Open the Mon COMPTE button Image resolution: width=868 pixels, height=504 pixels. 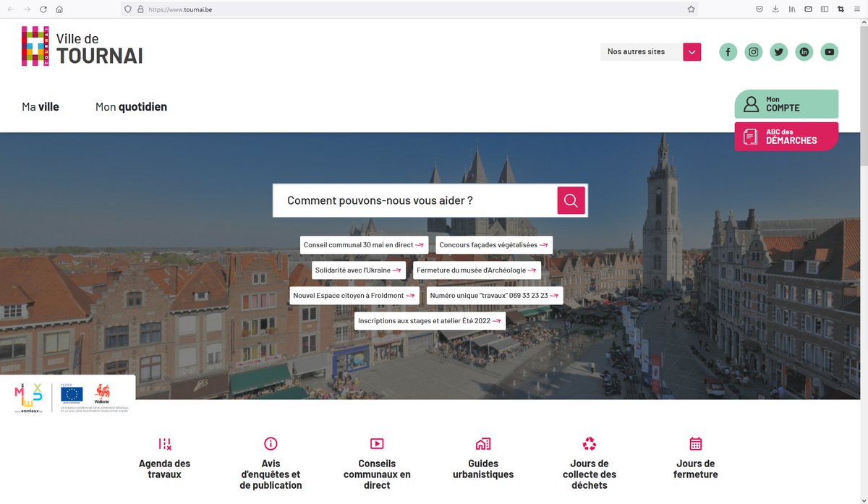coord(786,104)
